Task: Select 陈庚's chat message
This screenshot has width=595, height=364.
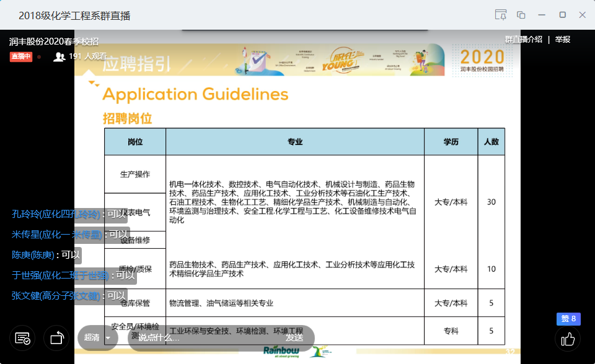Action: pyautogui.click(x=46, y=254)
